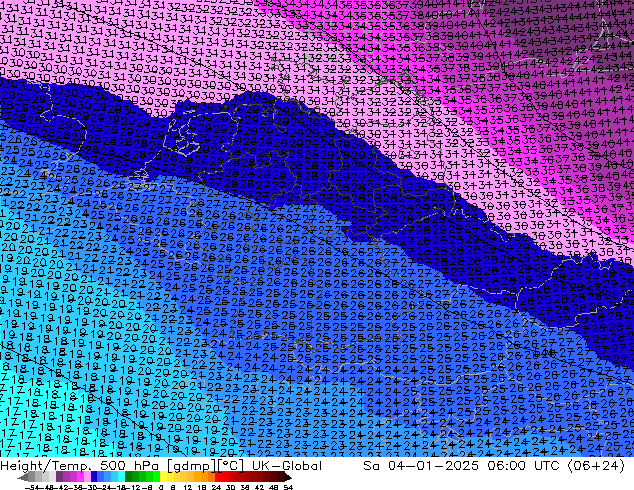634x490 pixels.
Task: Click the 'UK-Global' model label
Action: point(287,466)
